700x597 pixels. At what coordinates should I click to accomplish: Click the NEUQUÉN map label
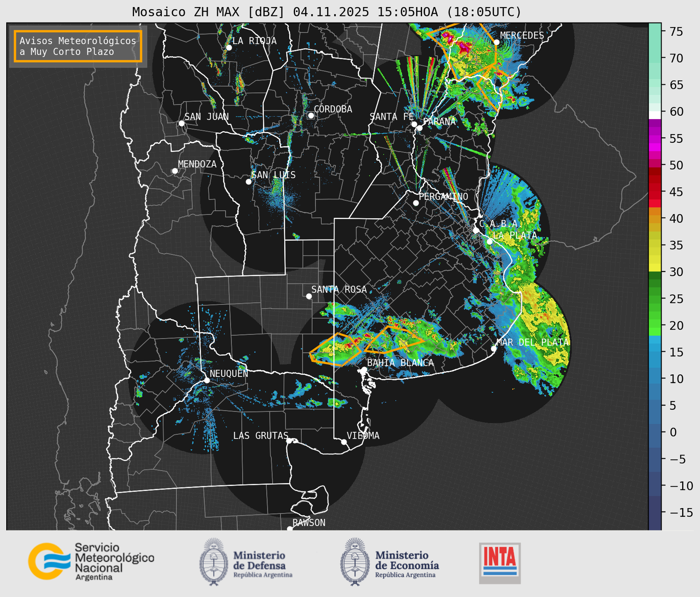tap(229, 373)
